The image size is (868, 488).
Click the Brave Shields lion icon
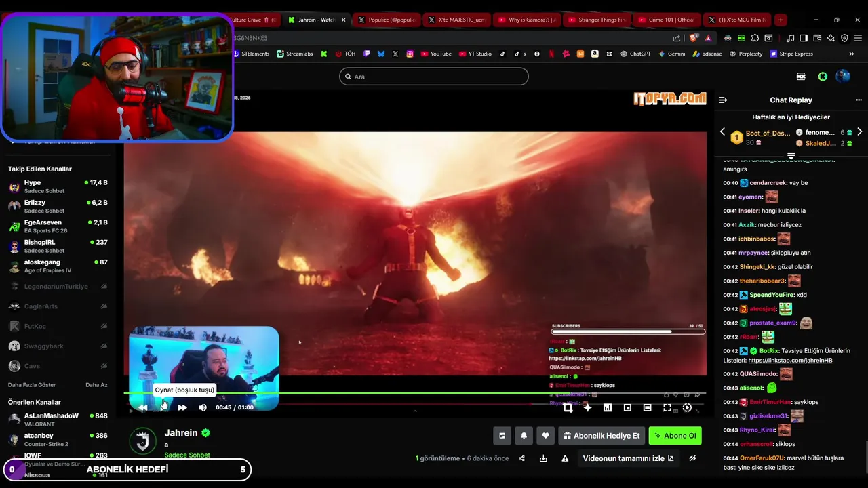(693, 38)
